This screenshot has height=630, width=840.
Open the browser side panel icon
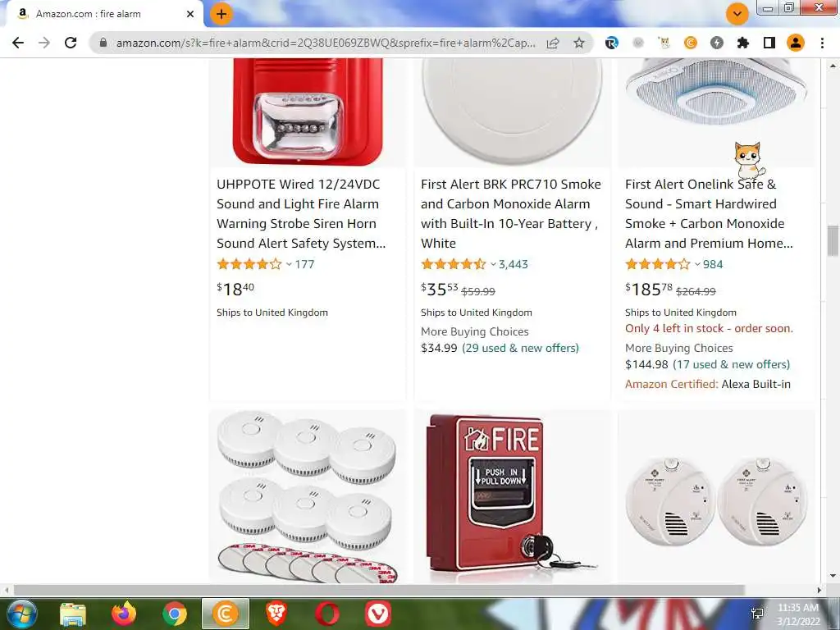(769, 43)
